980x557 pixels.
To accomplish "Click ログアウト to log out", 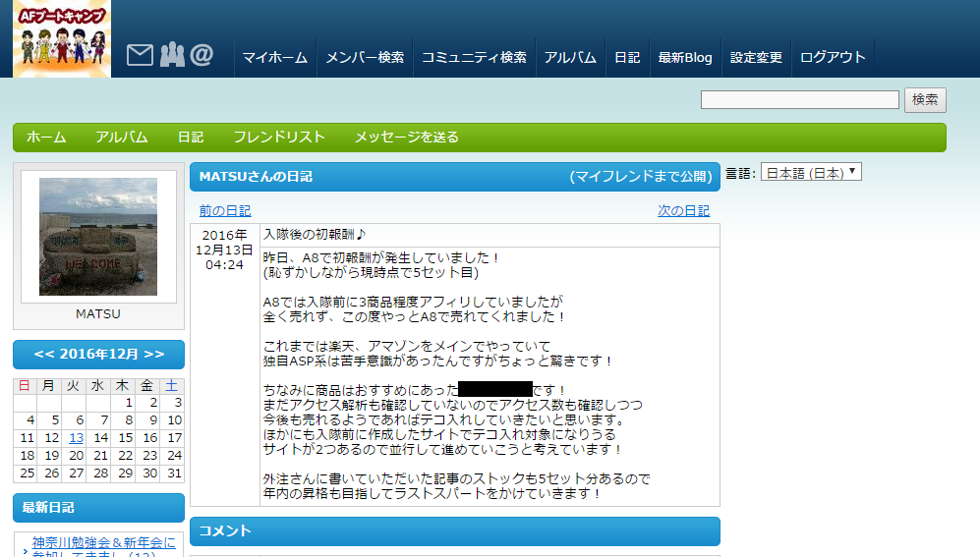I will pyautogui.click(x=834, y=58).
